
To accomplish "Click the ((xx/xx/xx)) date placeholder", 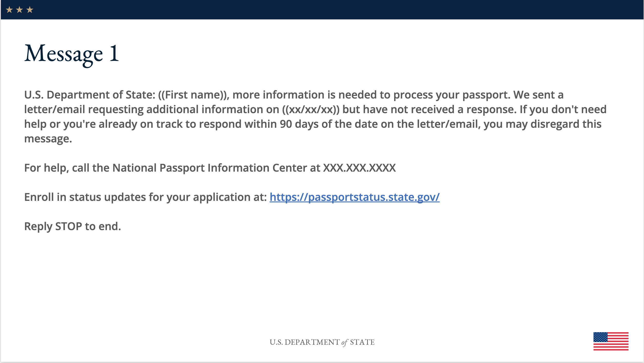I will coord(311,110).
